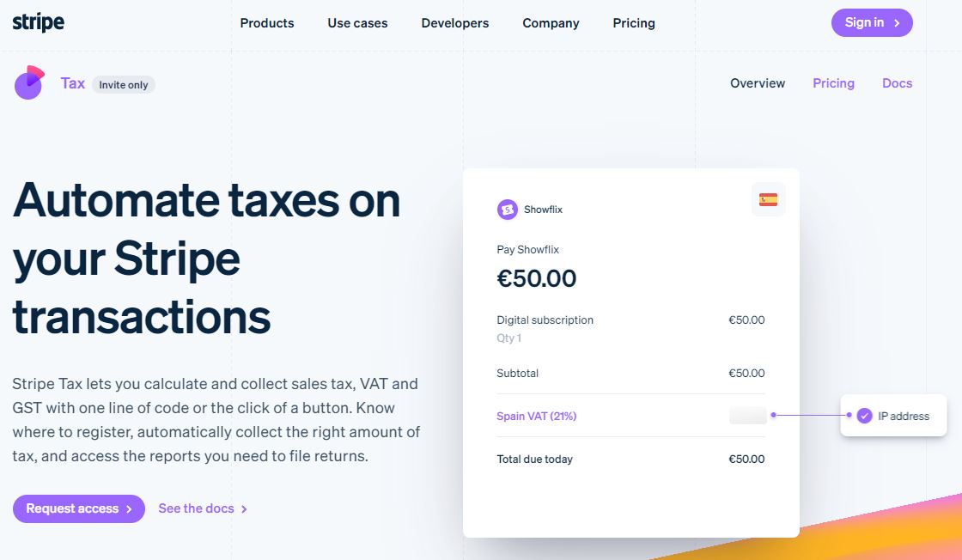Open the Products menu
This screenshot has width=962, height=560.
coord(267,23)
